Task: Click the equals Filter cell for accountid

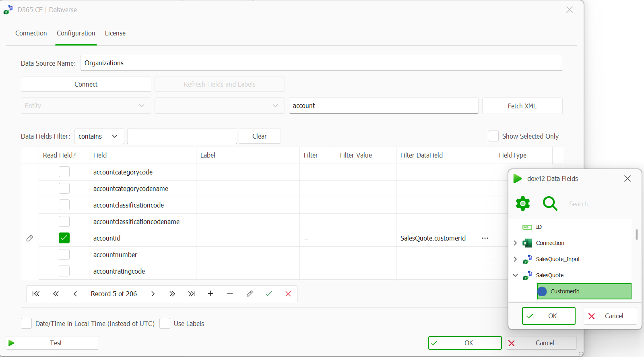Action: 318,238
